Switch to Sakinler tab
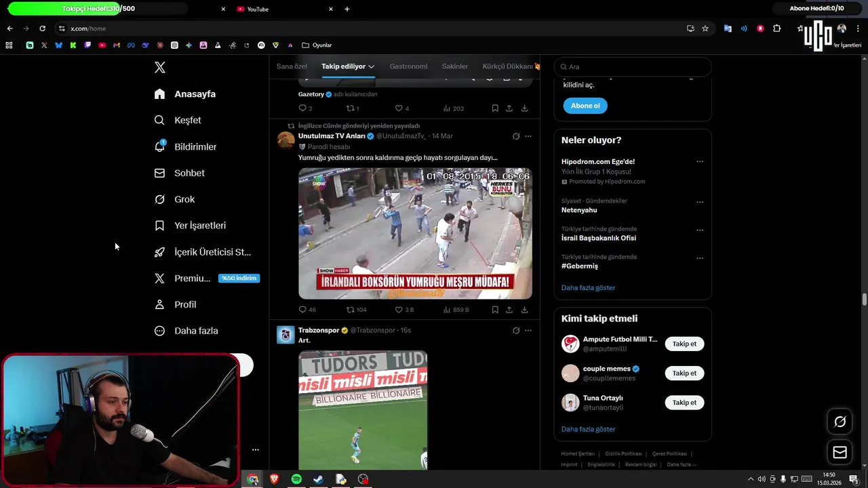Image resolution: width=868 pixels, height=488 pixels. [x=455, y=66]
